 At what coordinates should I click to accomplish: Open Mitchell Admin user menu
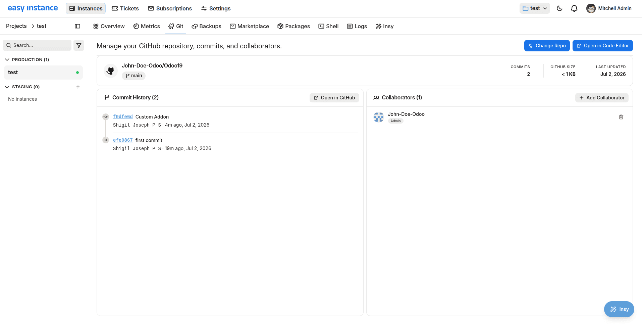[x=609, y=8]
